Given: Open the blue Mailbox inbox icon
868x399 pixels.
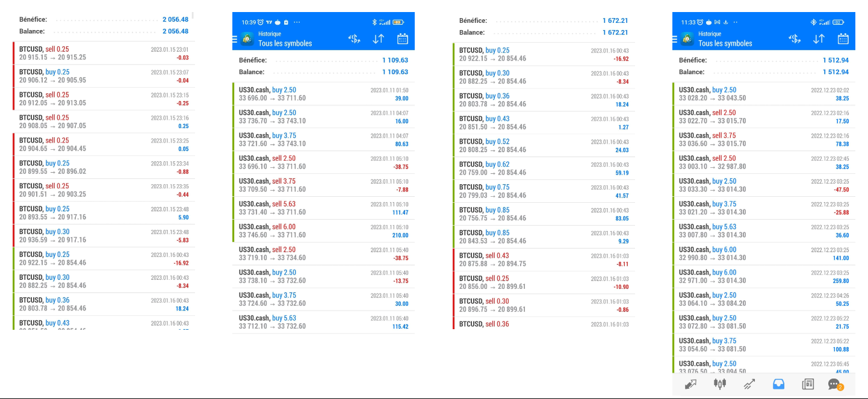Looking at the screenshot, I should [x=778, y=384].
